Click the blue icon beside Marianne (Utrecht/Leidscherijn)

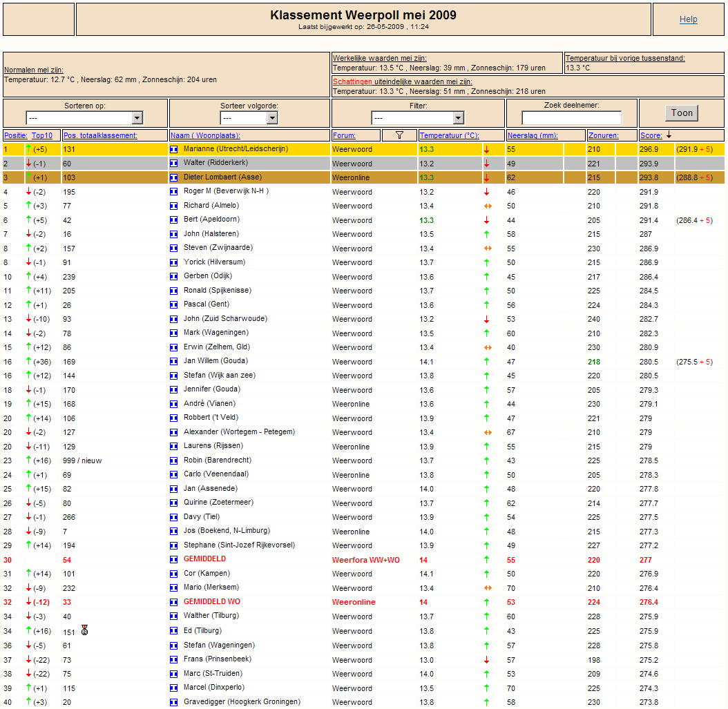(x=174, y=149)
